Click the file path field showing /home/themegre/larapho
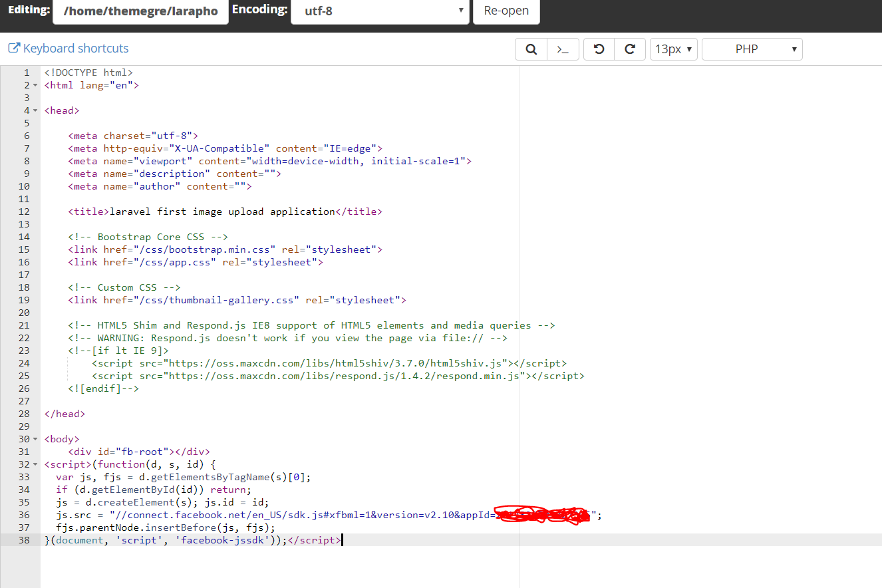Viewport: 882px width, 588px height. click(x=140, y=11)
